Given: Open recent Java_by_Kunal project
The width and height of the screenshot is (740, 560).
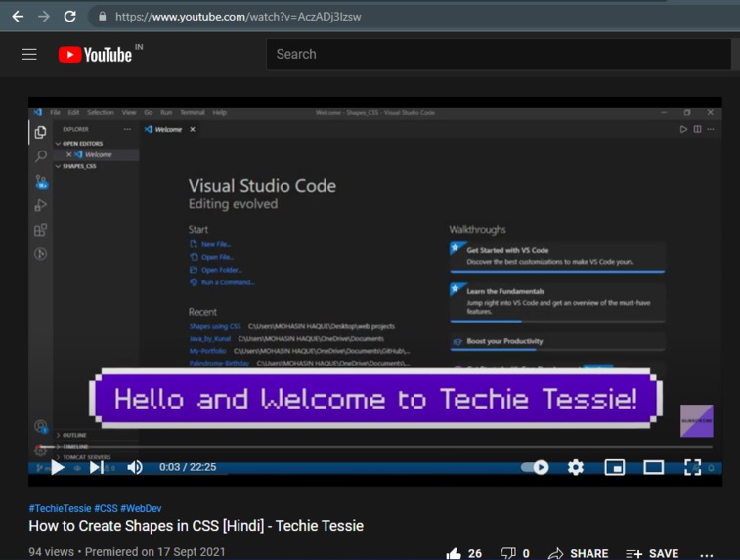Looking at the screenshot, I should (x=209, y=339).
